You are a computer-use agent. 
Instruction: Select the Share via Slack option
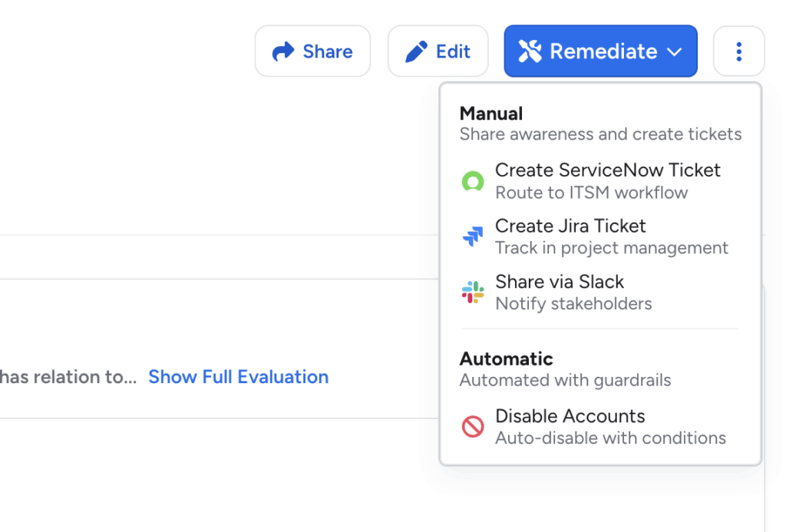(560, 282)
